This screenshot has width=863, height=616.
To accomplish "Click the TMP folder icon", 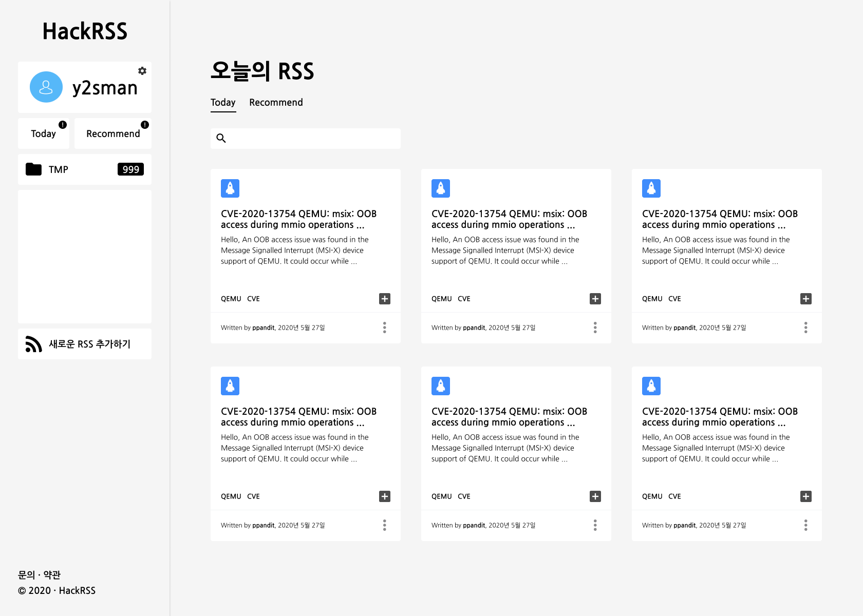I will pyautogui.click(x=33, y=169).
